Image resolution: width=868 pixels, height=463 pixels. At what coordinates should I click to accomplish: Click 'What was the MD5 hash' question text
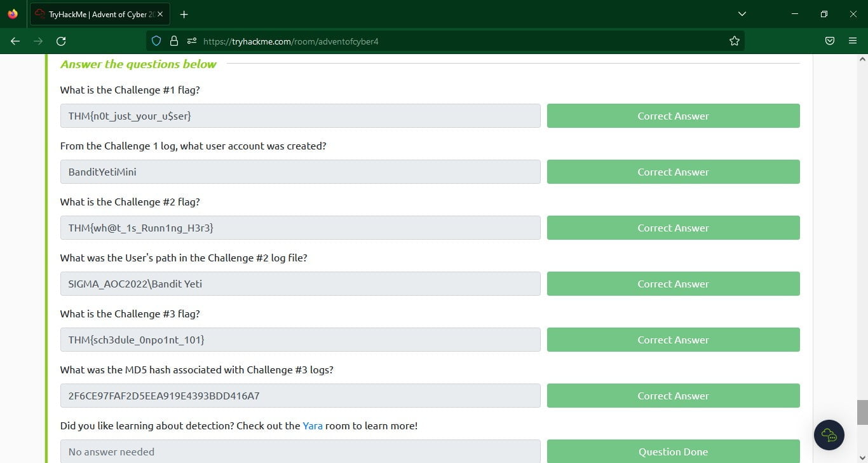(197, 370)
